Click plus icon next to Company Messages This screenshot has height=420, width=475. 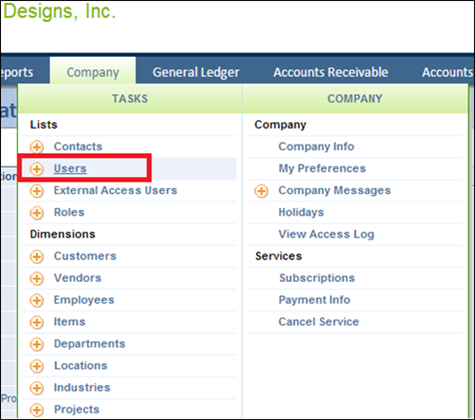click(x=261, y=191)
